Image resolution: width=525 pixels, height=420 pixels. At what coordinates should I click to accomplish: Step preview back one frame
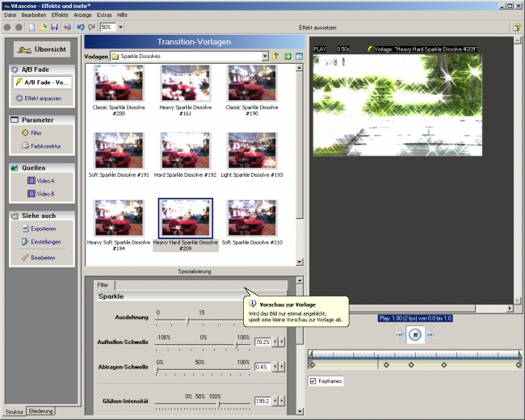[399, 334]
